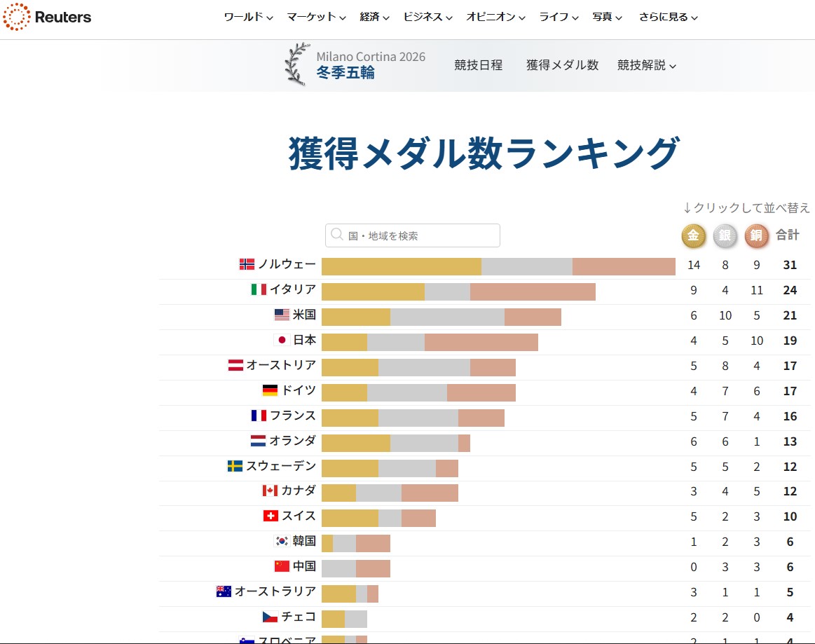This screenshot has width=815, height=644.
Task: Click the search magnifier icon
Action: pyautogui.click(x=337, y=235)
